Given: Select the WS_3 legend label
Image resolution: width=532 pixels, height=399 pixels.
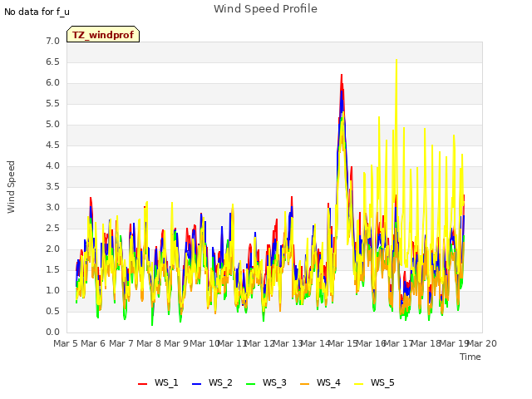Looking at the screenshot, I should (274, 382).
